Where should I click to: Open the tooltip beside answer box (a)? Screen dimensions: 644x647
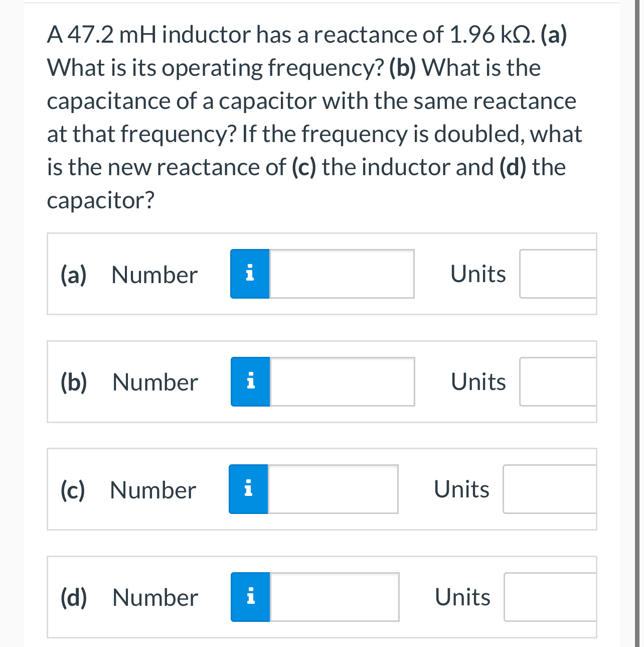coord(249,274)
